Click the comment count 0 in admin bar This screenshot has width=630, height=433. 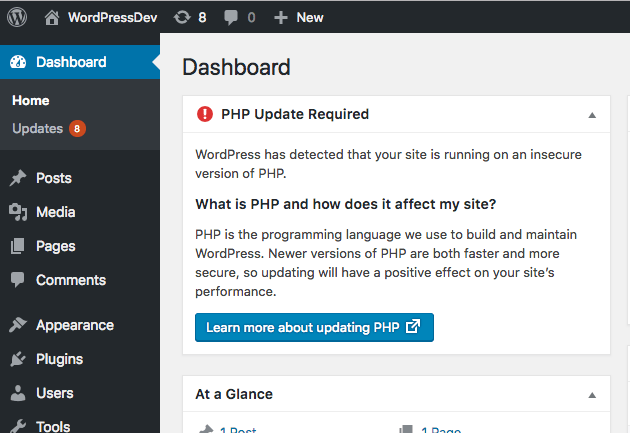coord(251,18)
